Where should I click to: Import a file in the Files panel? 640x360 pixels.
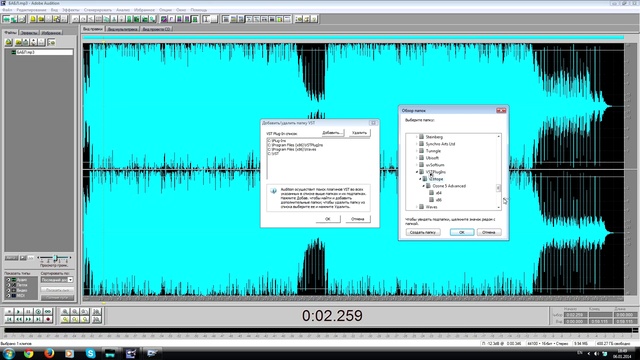pos(9,42)
